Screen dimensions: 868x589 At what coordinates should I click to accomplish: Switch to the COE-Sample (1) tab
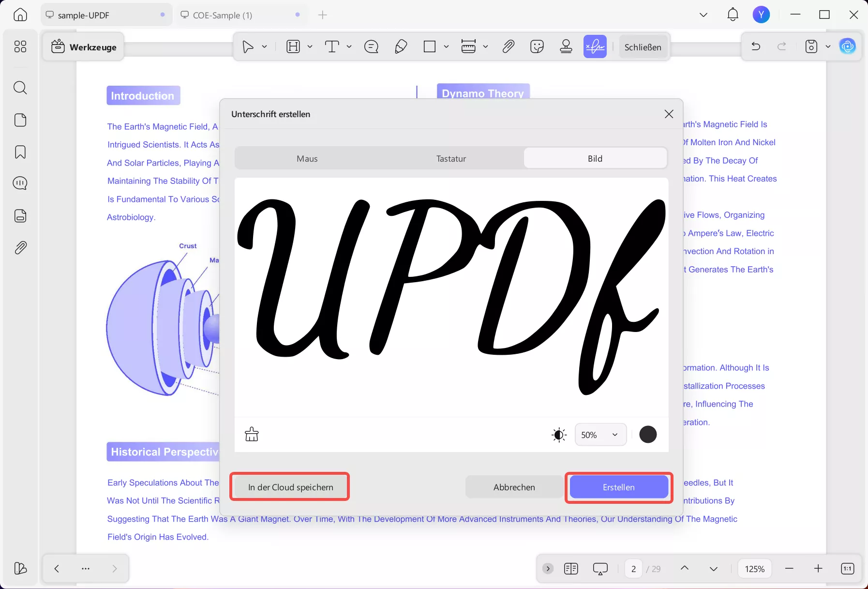[x=241, y=15]
